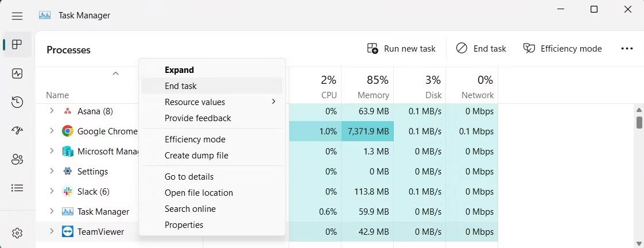Click Task Manager memory value 59.9 MB
This screenshot has height=248, width=644.
click(373, 212)
